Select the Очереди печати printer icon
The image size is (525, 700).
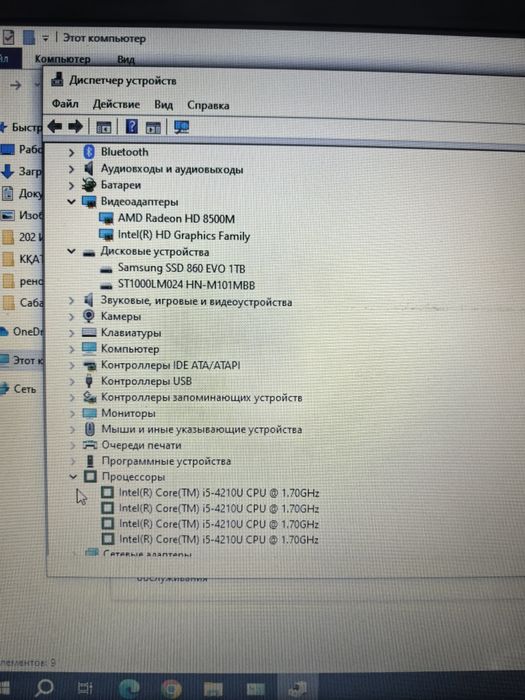click(90, 445)
